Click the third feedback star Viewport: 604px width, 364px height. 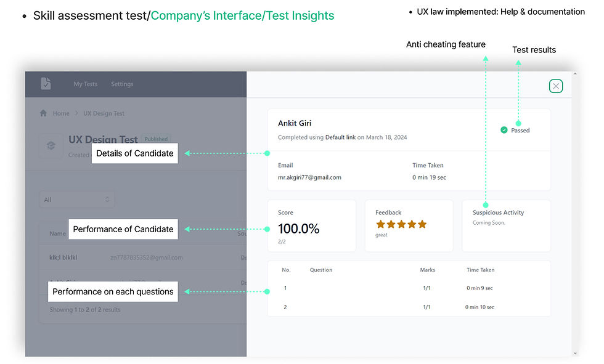pyautogui.click(x=401, y=224)
